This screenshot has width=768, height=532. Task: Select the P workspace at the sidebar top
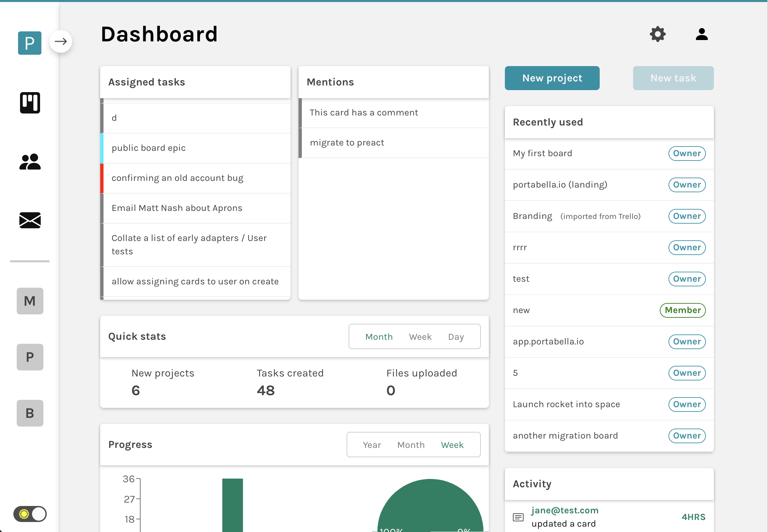point(30,43)
